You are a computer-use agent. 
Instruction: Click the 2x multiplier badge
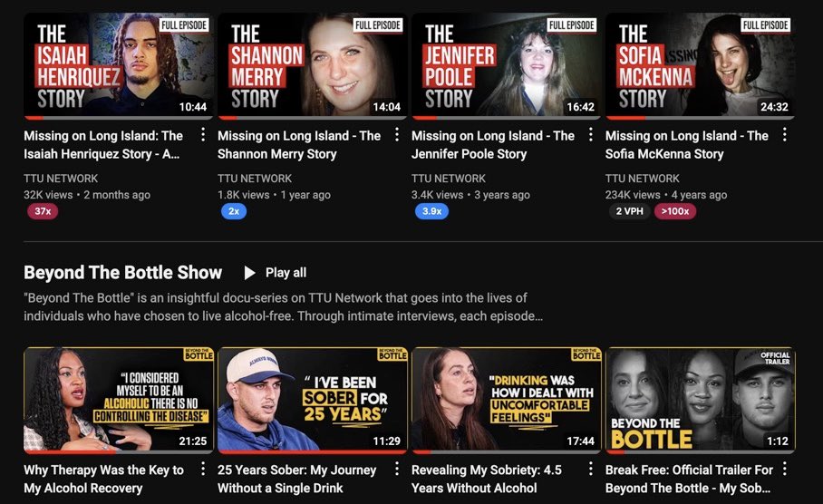(234, 211)
